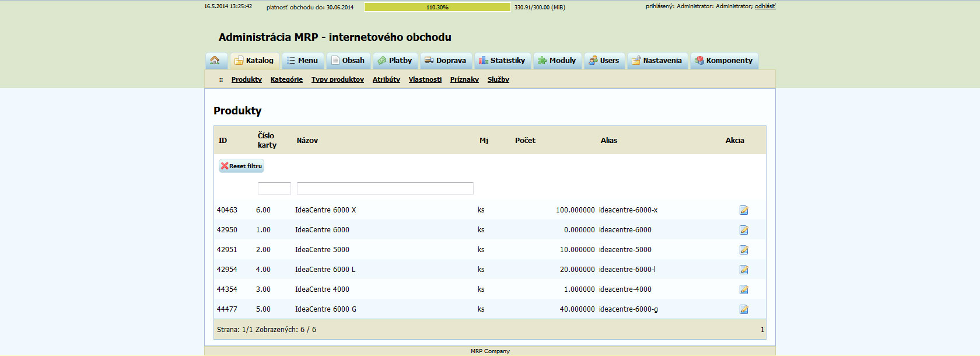The height and width of the screenshot is (356, 980).
Task: Click the Reset filtru button
Action: 242,166
